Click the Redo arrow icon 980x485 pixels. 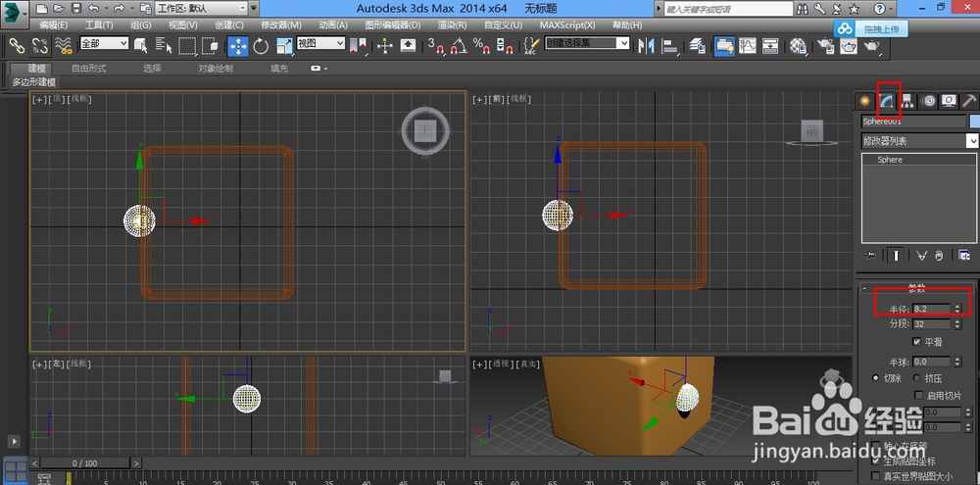tap(119, 9)
